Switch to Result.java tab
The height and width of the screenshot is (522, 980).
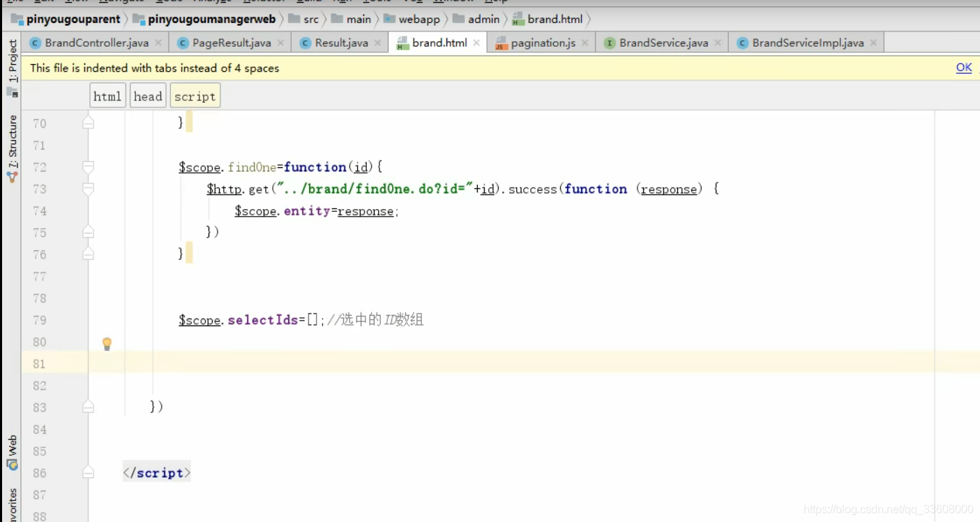pos(341,43)
